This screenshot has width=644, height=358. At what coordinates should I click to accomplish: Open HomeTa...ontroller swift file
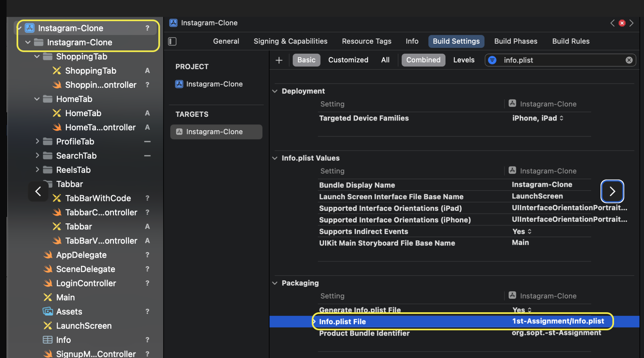(100, 127)
